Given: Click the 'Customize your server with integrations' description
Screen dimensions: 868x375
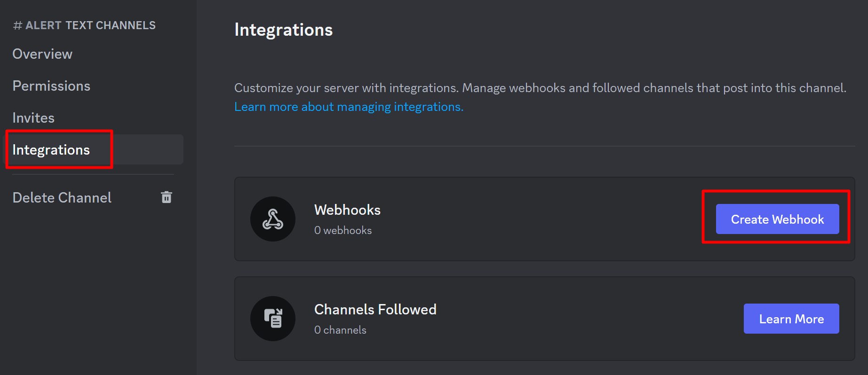Looking at the screenshot, I should (x=540, y=88).
